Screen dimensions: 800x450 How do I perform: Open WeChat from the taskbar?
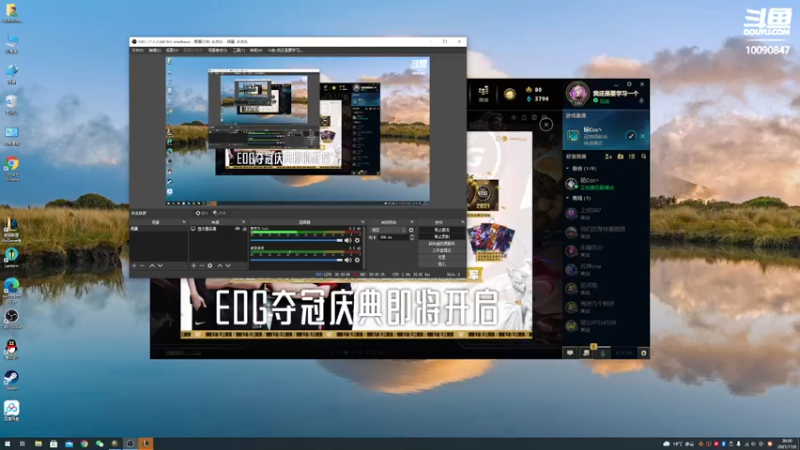pyautogui.click(x=99, y=444)
